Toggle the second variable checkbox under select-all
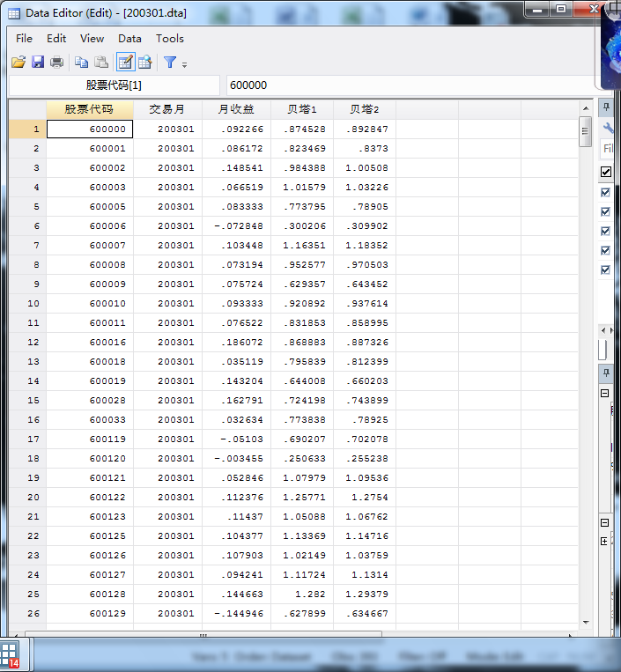 click(x=605, y=211)
